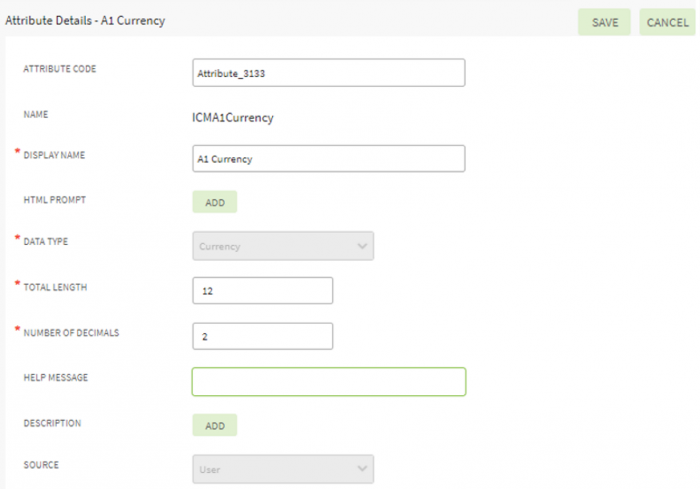The width and height of the screenshot is (700, 489).
Task: Click into the Display Name text box
Action: coord(328,159)
